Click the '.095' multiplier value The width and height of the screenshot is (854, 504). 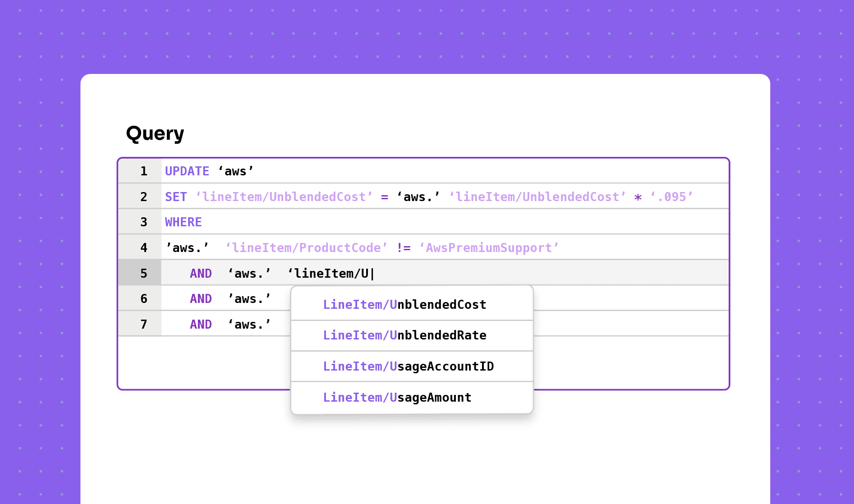671,197
